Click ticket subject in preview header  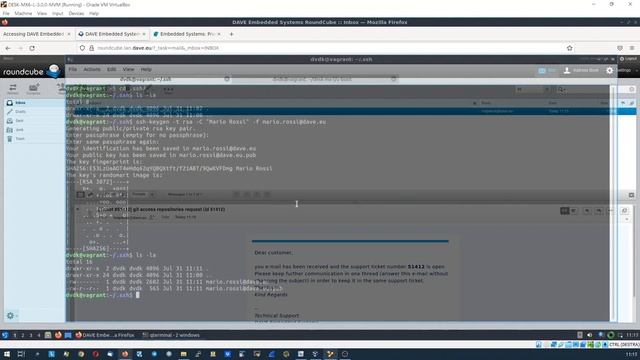pyautogui.click(x=161, y=209)
